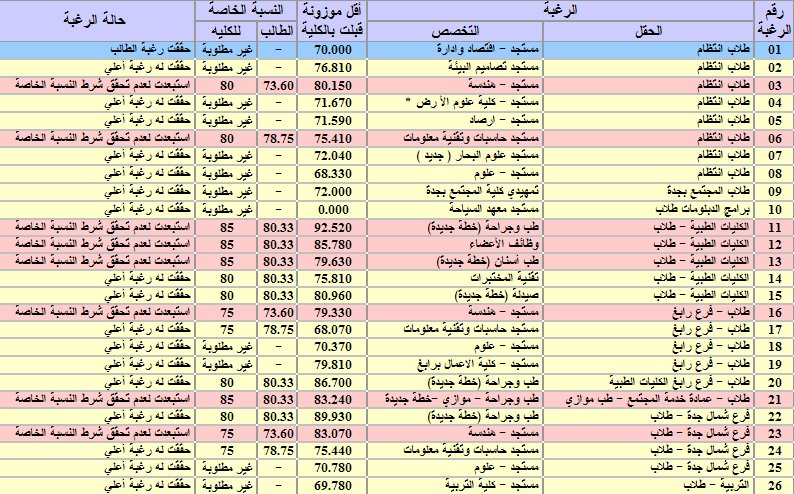
Task: Click the "حققت رغبة الطالب" status cell
Action: 99,49
